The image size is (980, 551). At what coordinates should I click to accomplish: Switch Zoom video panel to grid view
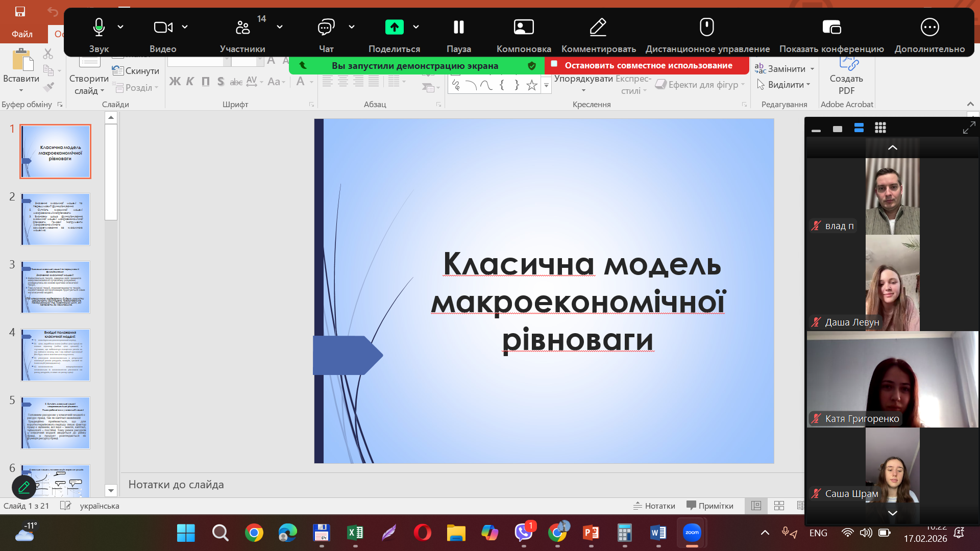(x=880, y=128)
